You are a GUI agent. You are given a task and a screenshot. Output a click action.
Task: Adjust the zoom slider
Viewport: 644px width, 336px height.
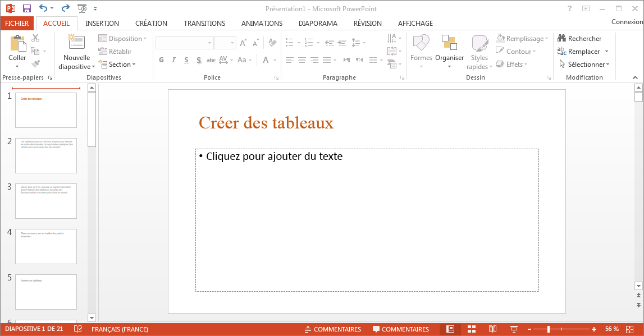(561, 329)
